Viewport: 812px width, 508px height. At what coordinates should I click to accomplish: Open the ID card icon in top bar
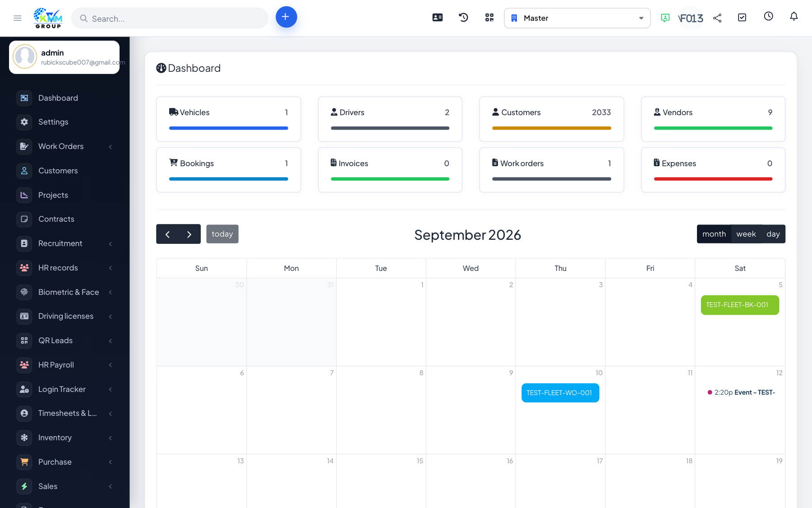coord(438,18)
